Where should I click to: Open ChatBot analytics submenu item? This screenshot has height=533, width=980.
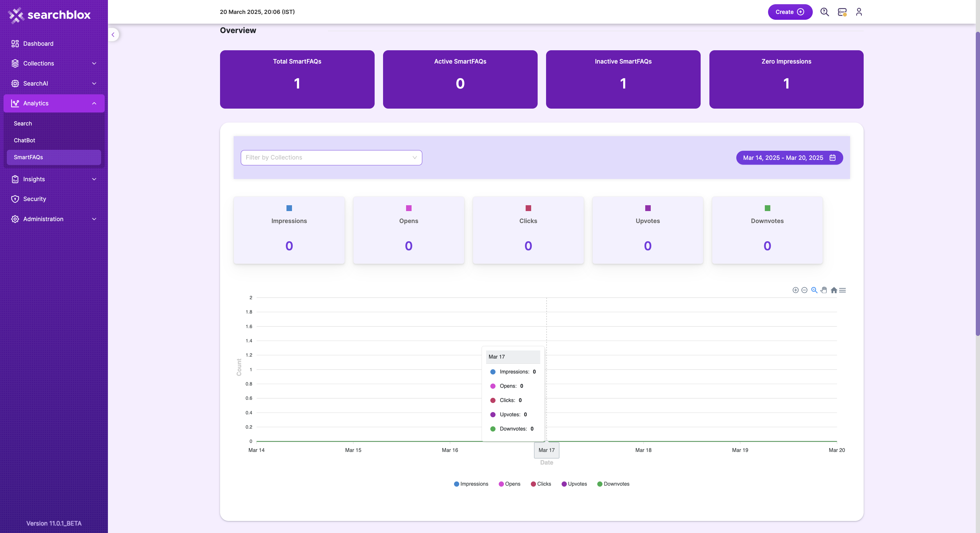[x=24, y=140]
